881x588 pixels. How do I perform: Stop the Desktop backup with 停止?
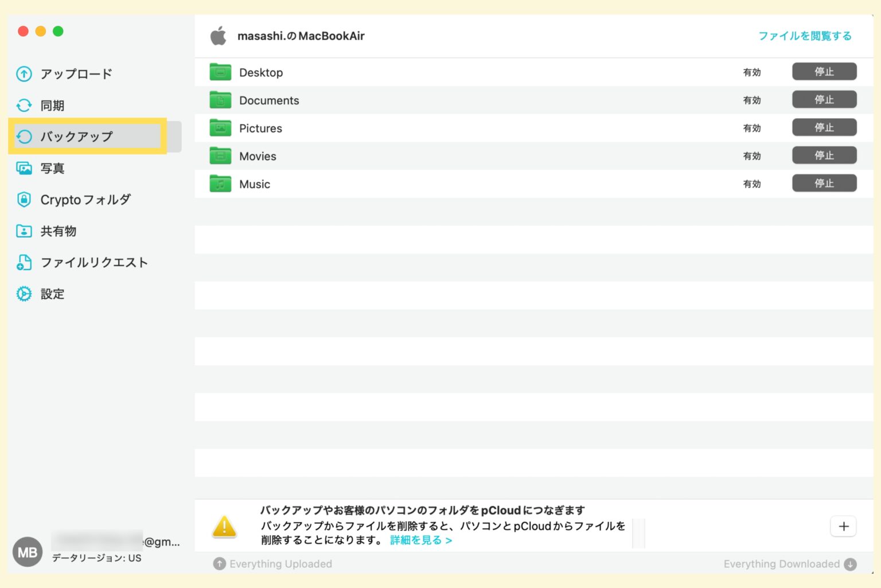click(824, 72)
